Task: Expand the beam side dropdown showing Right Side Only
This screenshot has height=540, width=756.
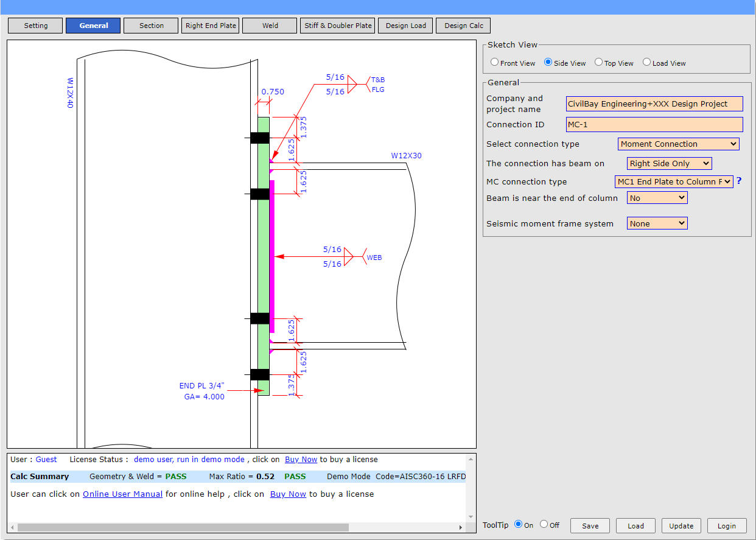Action: (669, 163)
